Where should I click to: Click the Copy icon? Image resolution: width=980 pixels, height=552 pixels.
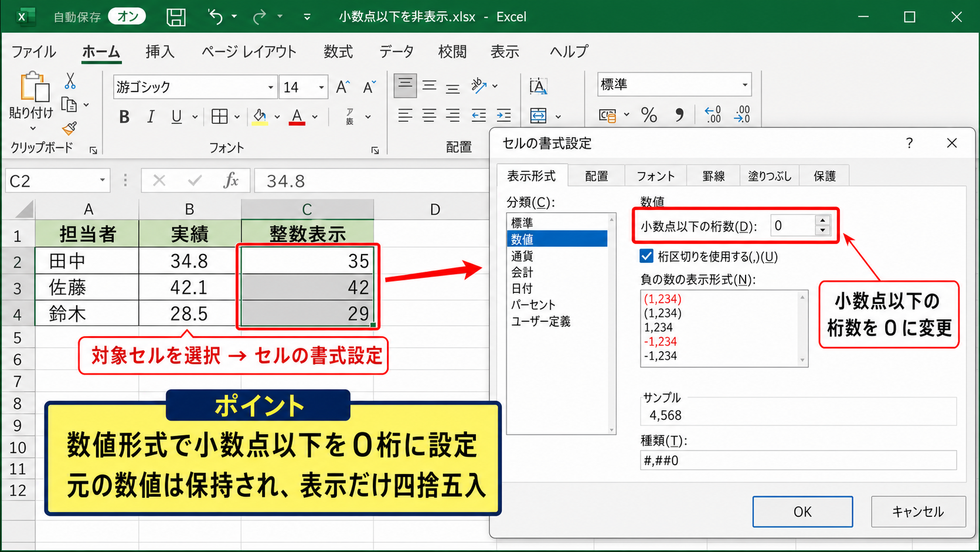(x=70, y=105)
